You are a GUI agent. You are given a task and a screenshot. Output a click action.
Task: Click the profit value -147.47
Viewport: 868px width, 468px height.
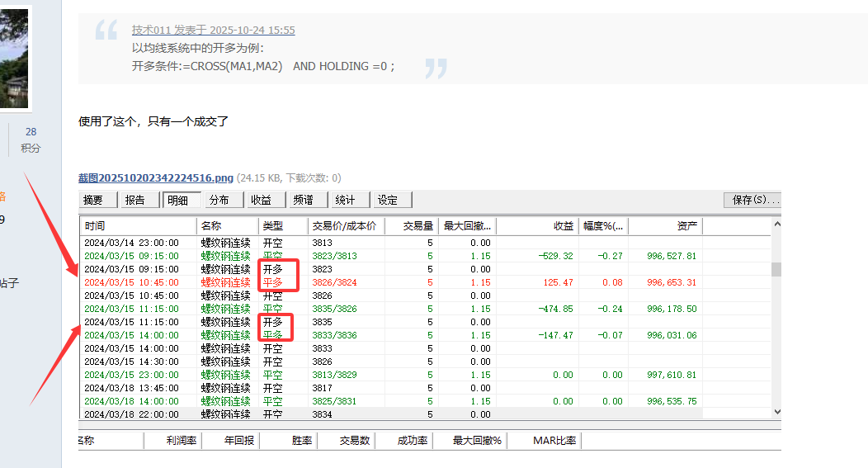tap(556, 335)
